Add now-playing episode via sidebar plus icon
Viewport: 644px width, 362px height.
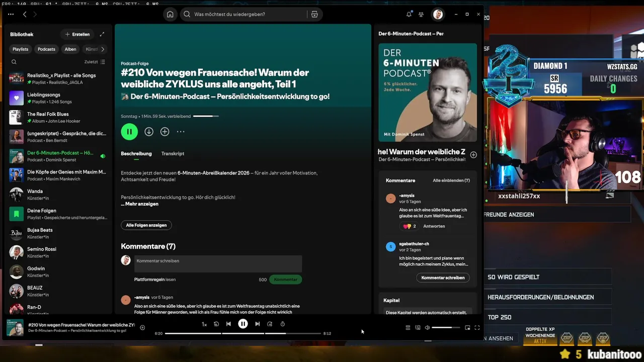pyautogui.click(x=473, y=155)
